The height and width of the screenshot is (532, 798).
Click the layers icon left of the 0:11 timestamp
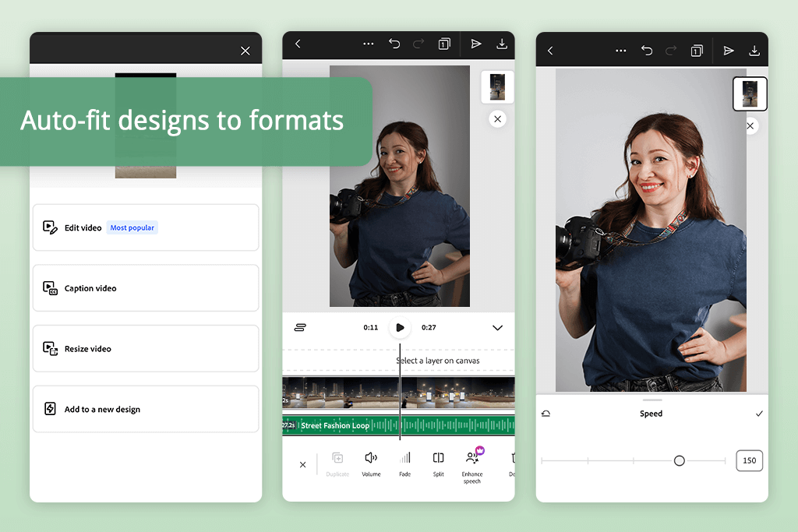click(300, 328)
